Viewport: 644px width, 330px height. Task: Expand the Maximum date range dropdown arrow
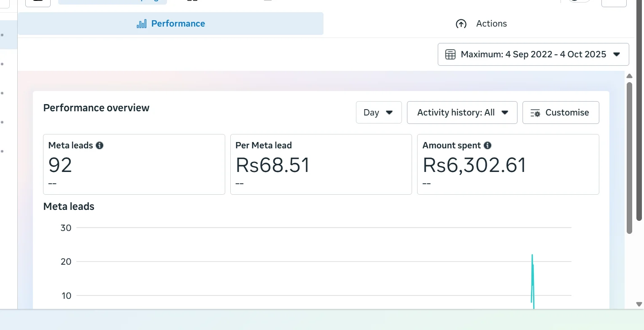[x=616, y=54]
